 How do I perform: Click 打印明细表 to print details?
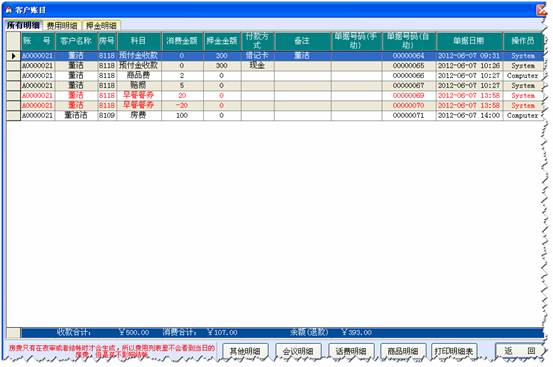click(x=454, y=351)
